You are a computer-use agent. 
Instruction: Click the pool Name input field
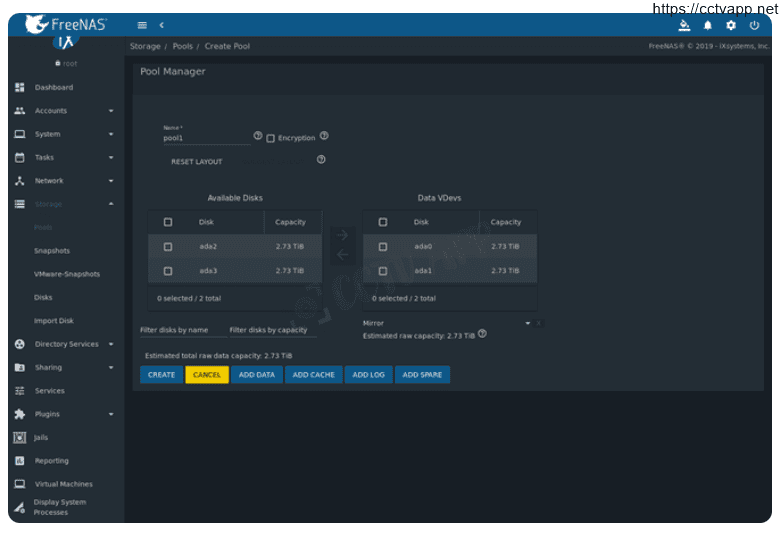click(x=205, y=139)
